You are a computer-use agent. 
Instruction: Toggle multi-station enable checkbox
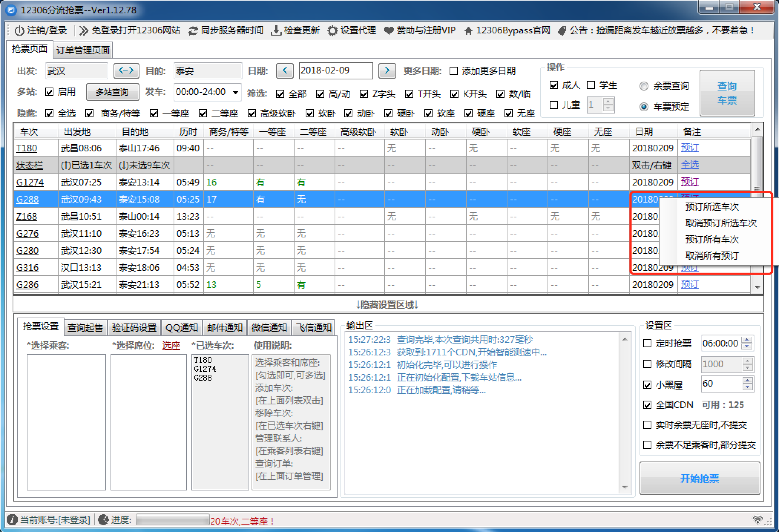pos(49,92)
